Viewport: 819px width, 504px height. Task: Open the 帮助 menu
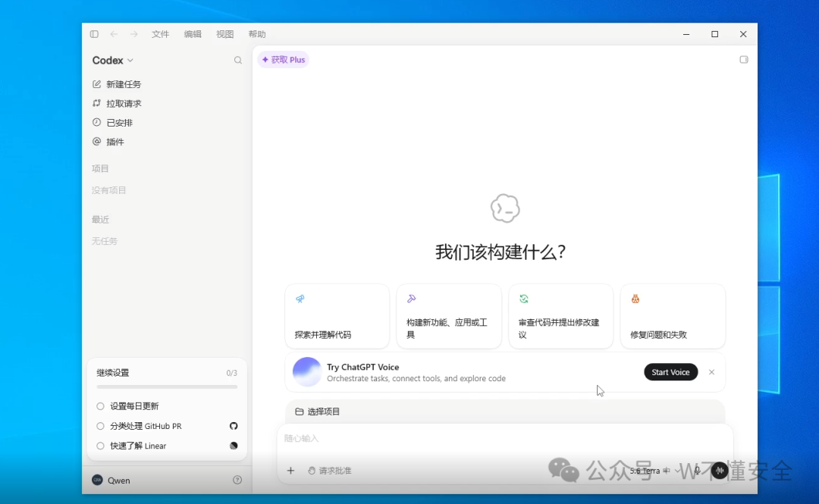257,34
